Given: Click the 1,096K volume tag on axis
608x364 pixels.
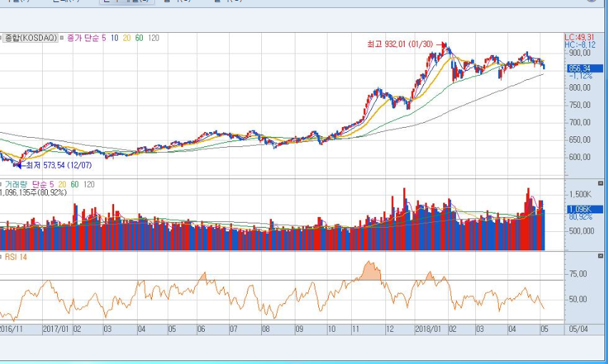Looking at the screenshot, I should 578,209.
